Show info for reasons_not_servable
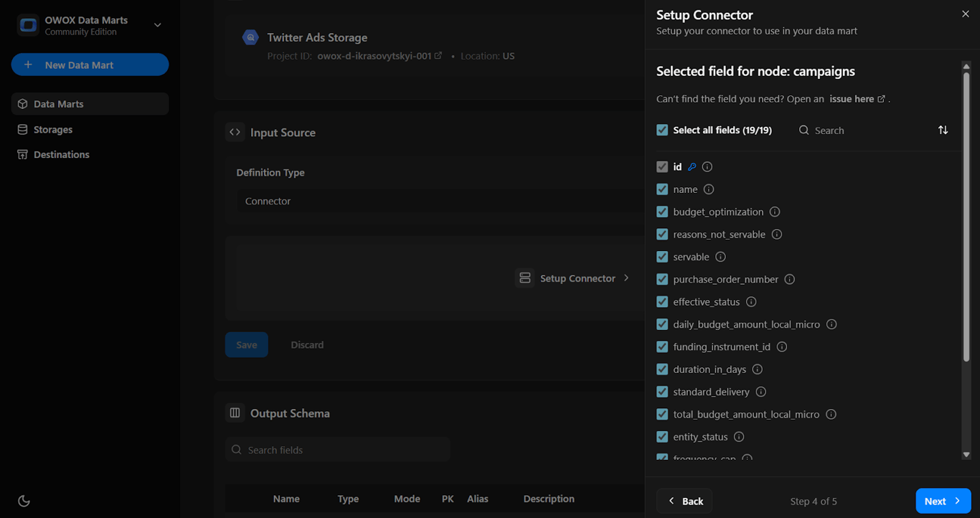Screen dimensions: 980x518 (x=777, y=234)
